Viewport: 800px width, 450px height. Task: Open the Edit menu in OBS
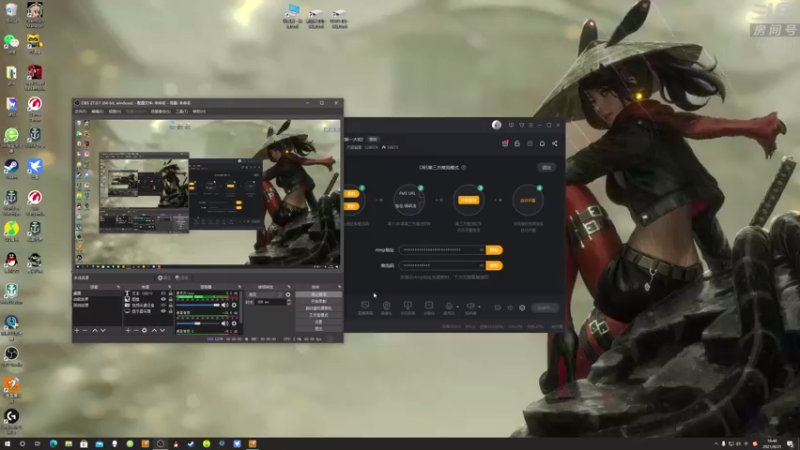coord(97,111)
